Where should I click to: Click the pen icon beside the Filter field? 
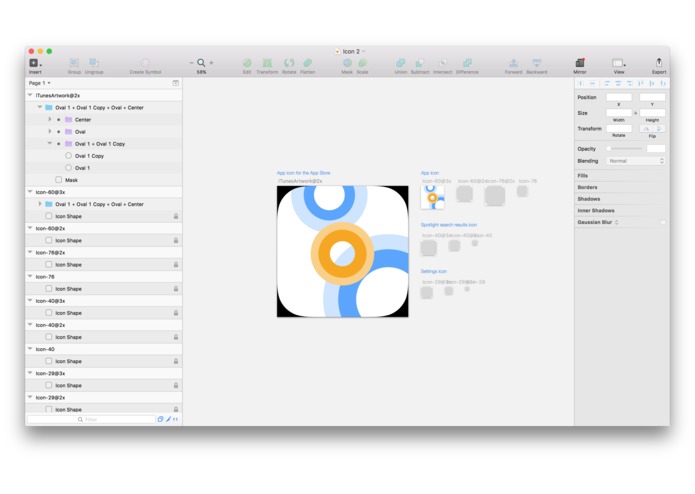pos(168,419)
